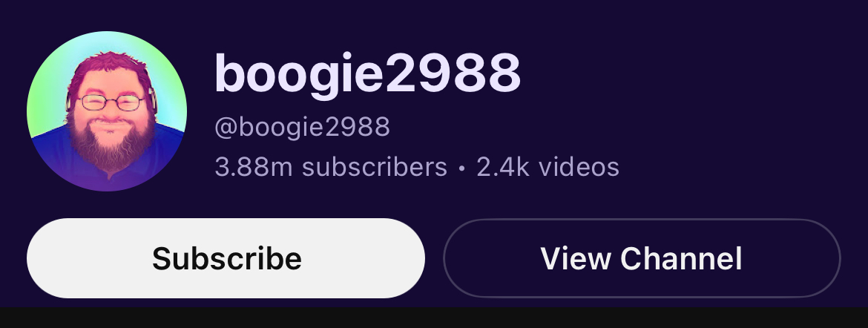Select the boogie2988 channel name heading
Image resolution: width=868 pixels, height=328 pixels.
click(367, 73)
